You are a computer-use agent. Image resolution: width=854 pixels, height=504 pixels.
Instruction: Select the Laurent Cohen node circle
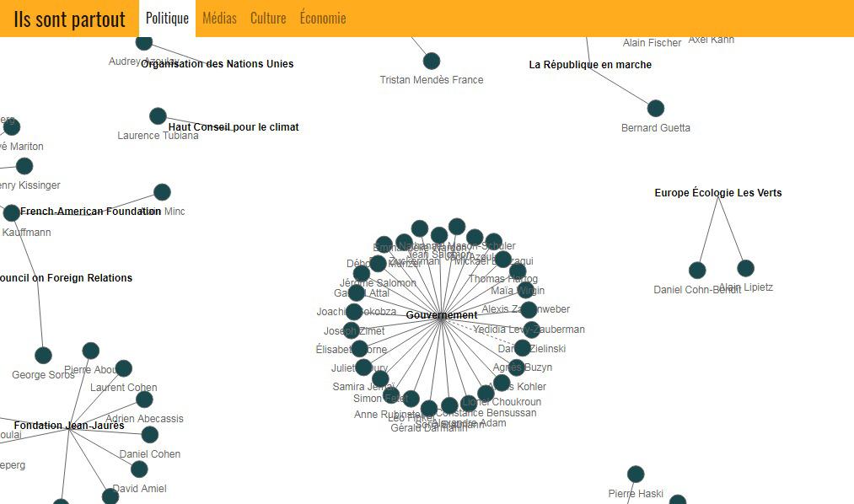124,368
